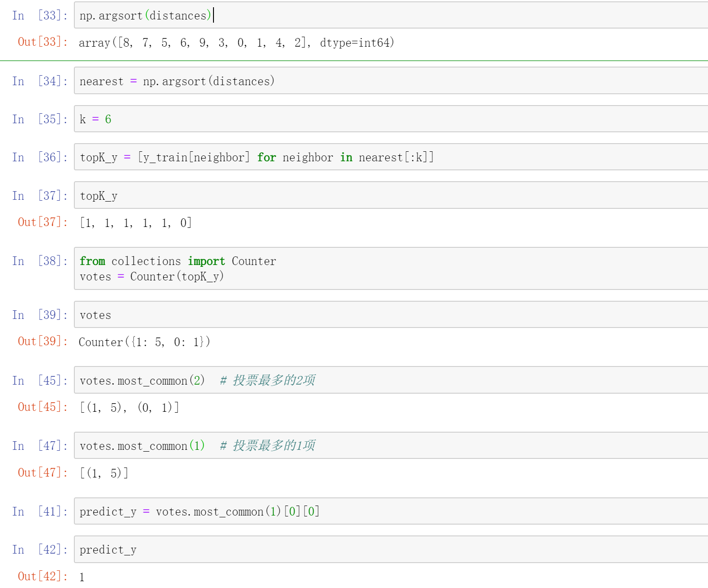Focus the votes.most_common(2) cell

coord(390,381)
